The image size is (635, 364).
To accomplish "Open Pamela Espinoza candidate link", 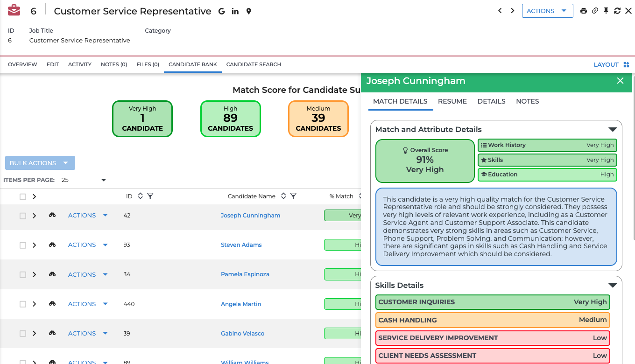I will tap(245, 274).
